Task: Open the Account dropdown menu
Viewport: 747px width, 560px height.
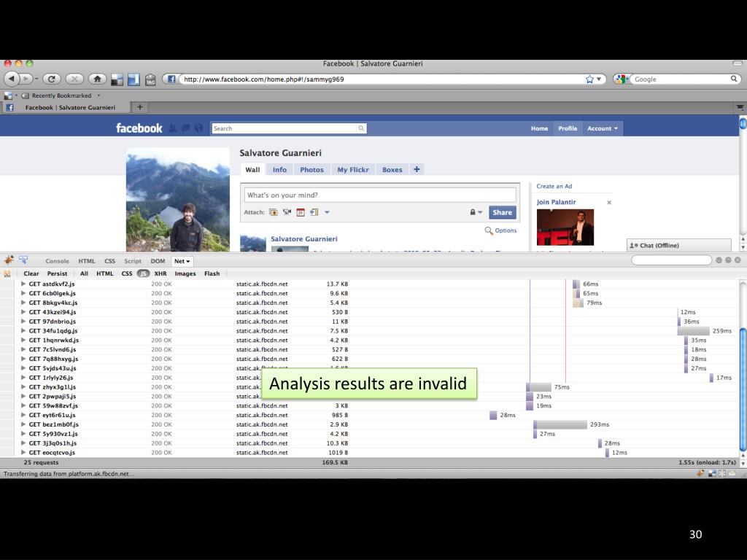Action: point(602,128)
